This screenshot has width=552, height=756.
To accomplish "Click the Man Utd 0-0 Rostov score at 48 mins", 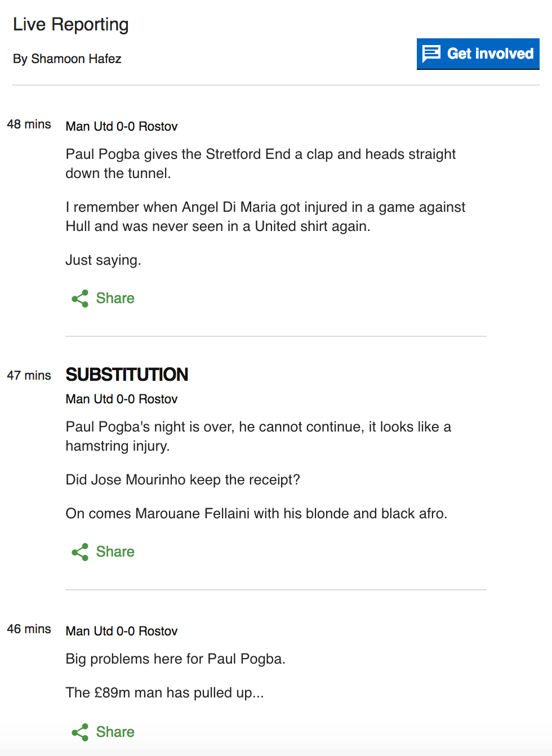I will point(122,126).
